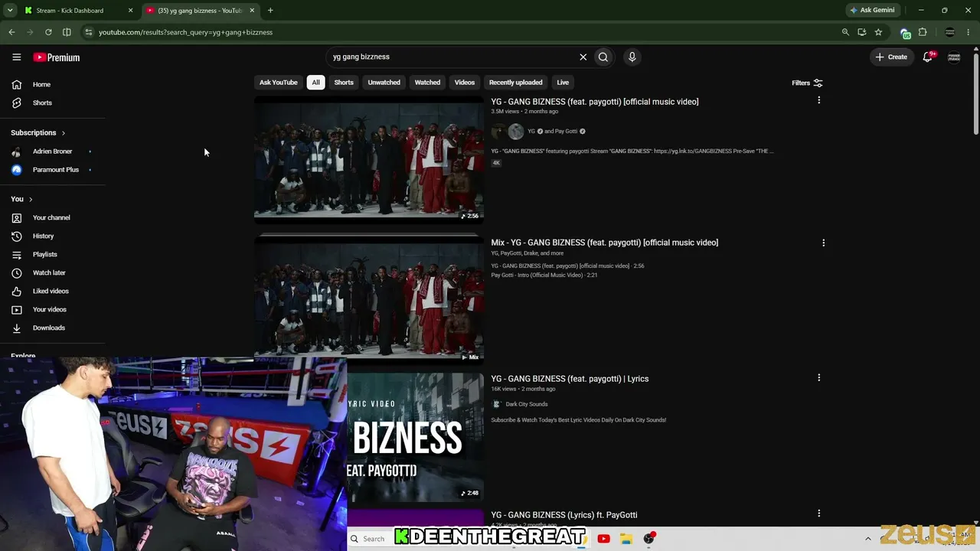The height and width of the screenshot is (551, 980).
Task: Close the YouTube browser tab
Action: pos(252,11)
